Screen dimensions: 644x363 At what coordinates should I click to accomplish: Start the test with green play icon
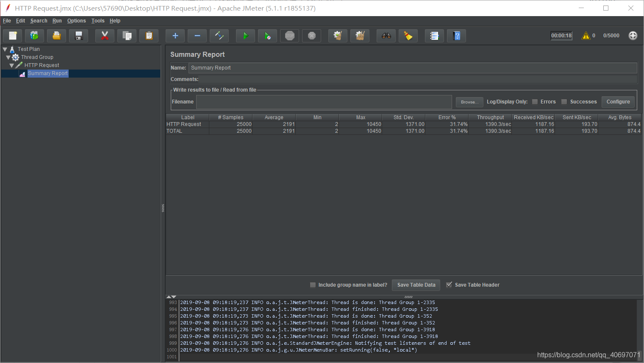tap(246, 36)
